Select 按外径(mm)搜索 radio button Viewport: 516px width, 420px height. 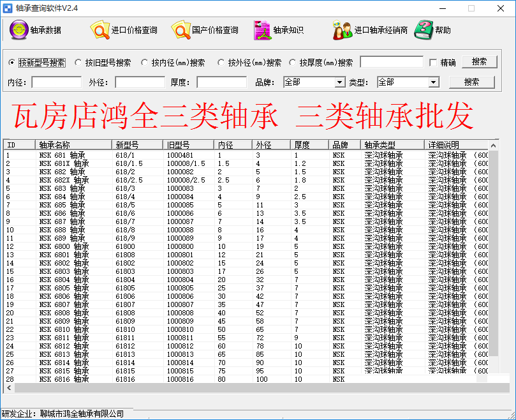221,63
